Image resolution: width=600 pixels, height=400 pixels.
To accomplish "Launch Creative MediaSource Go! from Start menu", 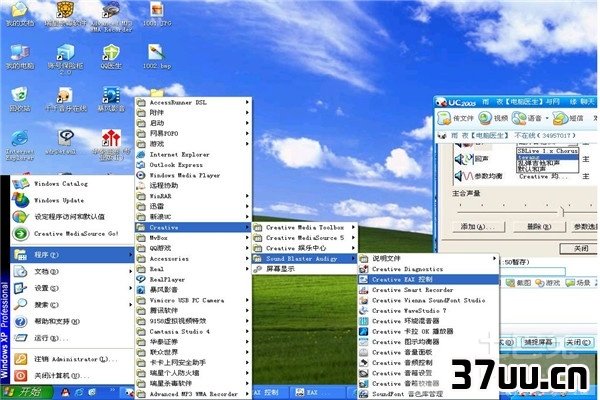I will 72,233.
